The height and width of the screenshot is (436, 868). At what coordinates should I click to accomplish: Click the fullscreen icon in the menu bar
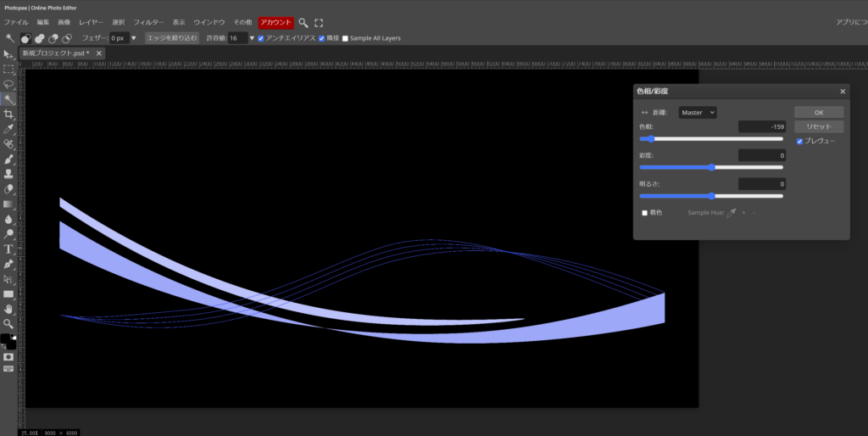pos(319,22)
